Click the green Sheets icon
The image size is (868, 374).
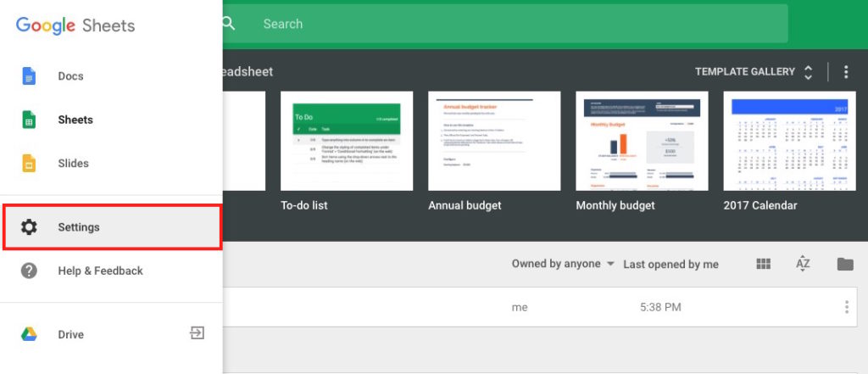point(29,120)
